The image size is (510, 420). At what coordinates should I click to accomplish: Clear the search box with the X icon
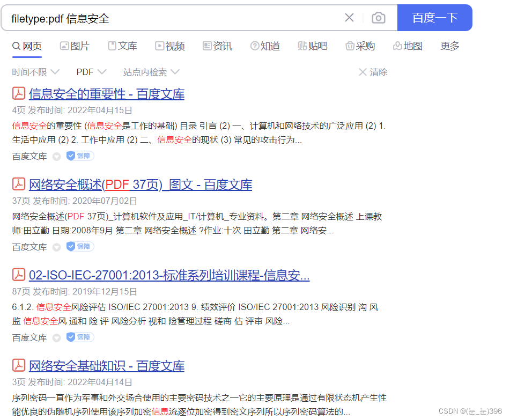[x=349, y=18]
